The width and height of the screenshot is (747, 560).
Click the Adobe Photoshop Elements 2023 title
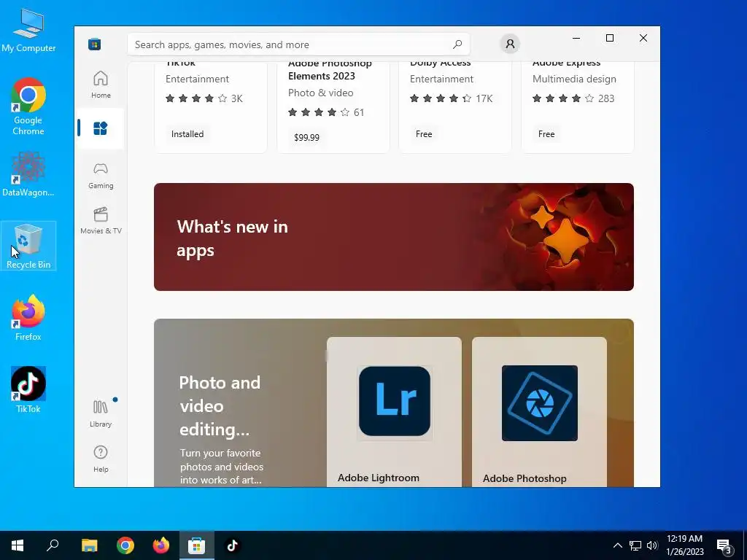[330, 69]
